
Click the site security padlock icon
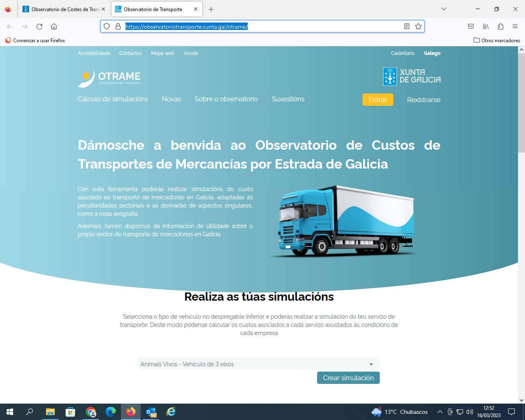click(x=118, y=27)
